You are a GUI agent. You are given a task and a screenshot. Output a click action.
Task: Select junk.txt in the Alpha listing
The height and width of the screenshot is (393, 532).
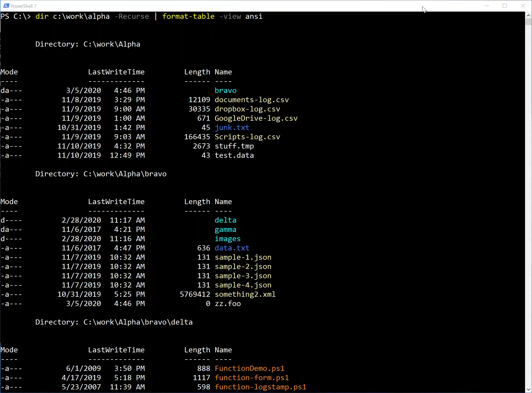pos(232,127)
